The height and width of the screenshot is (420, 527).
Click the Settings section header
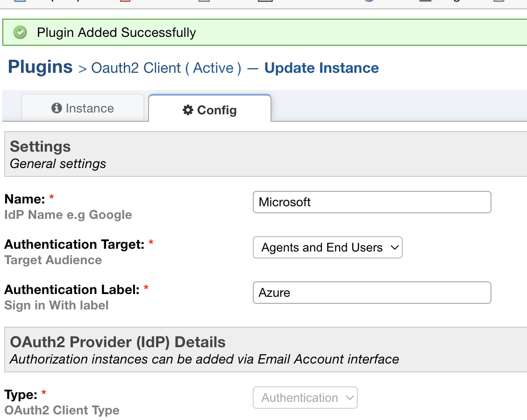pyautogui.click(x=40, y=147)
